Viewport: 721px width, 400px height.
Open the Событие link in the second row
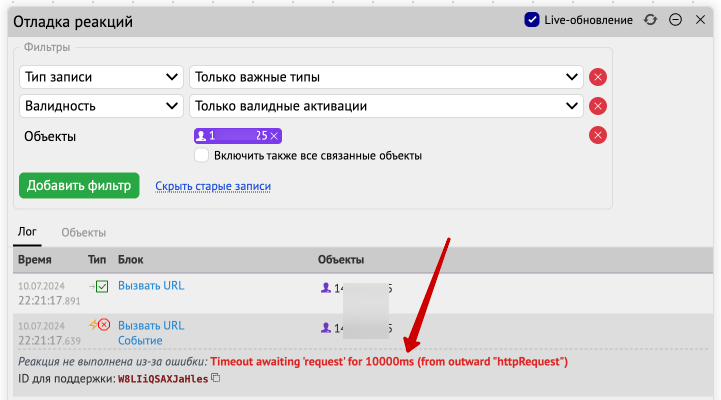pos(141,340)
